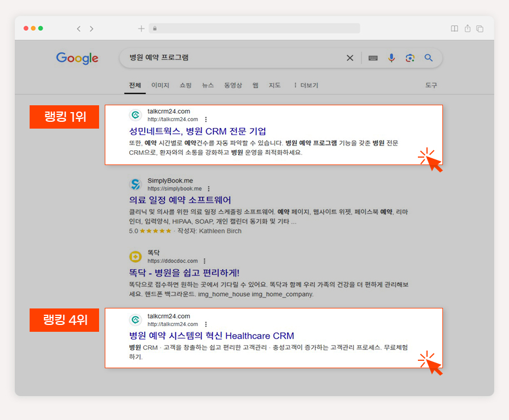
Task: Open the 의료 일정 예약 소프트웨어 result
Action: point(180,200)
